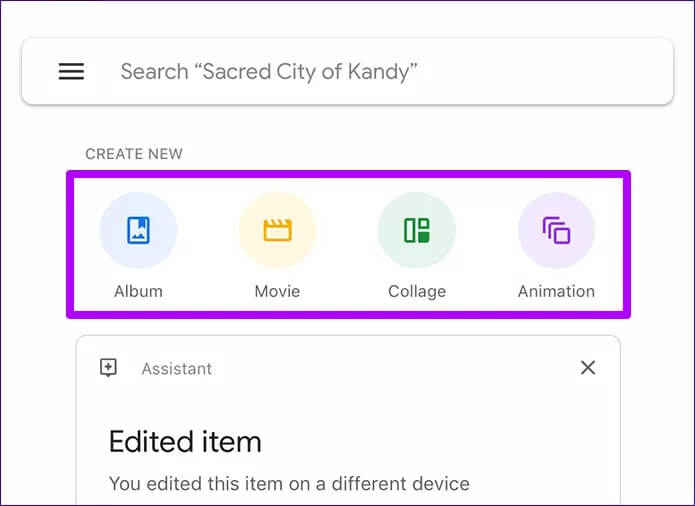Click the yellow circle behind Movie
Image resolution: width=695 pixels, height=506 pixels.
[x=277, y=230]
